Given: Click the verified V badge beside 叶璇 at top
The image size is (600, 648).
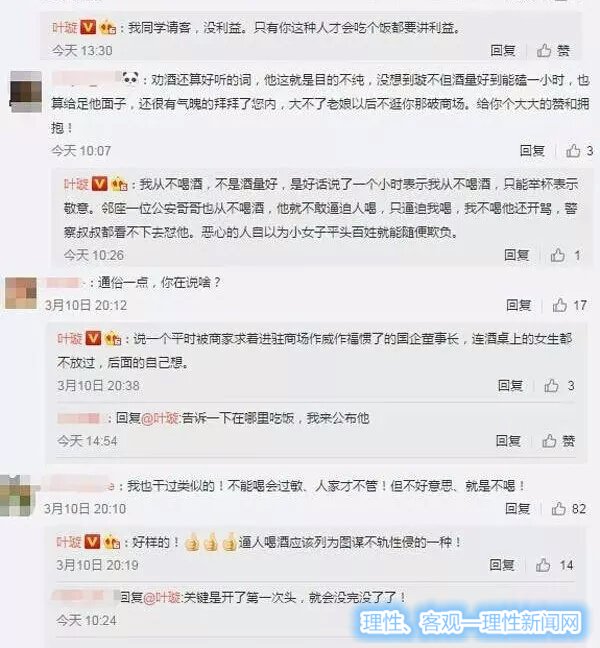Looking at the screenshot, I should coord(88,27).
